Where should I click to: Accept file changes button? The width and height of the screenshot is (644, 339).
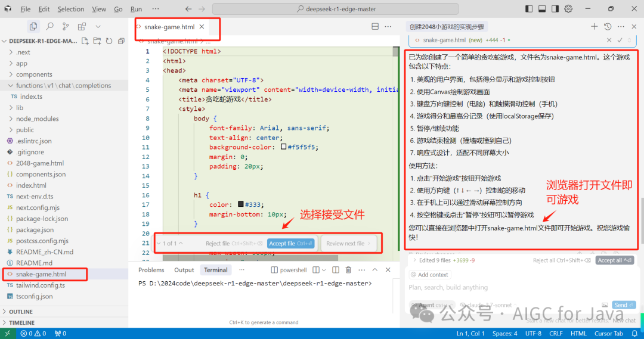pyautogui.click(x=291, y=243)
